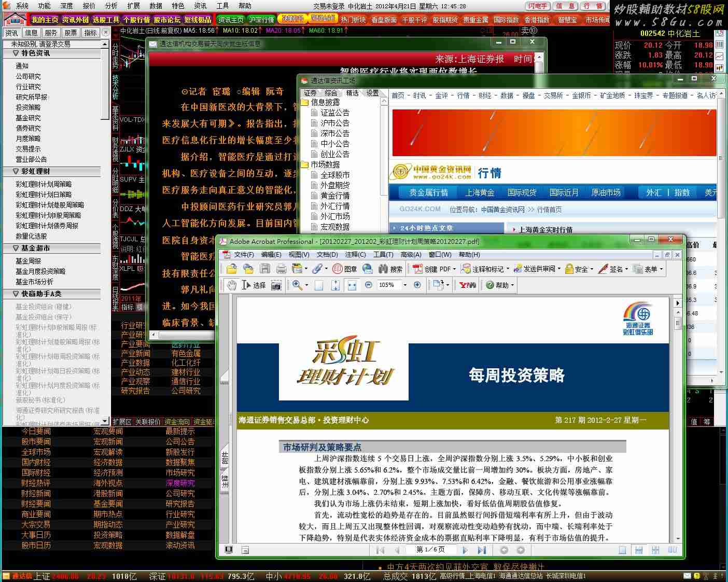The width and height of the screenshot is (728, 582).
Task: Open 黄金行情 in 市场数据 tree
Action: click(x=334, y=196)
